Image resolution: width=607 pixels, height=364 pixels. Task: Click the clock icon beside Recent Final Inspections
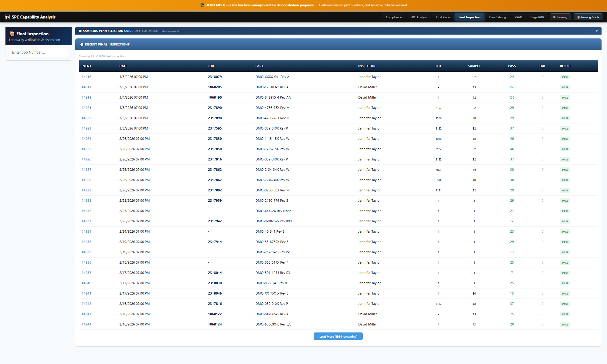click(82, 45)
